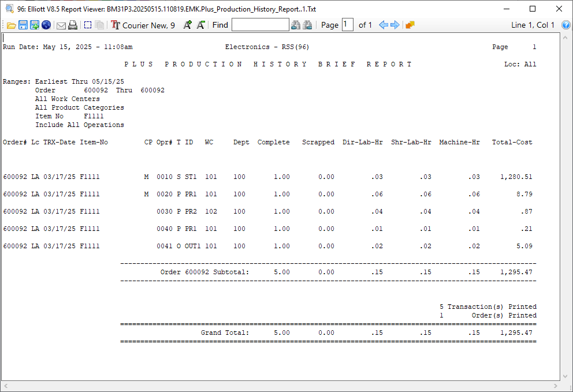Click the "Include All Operations" line
The height and width of the screenshot is (392, 573).
(79, 125)
